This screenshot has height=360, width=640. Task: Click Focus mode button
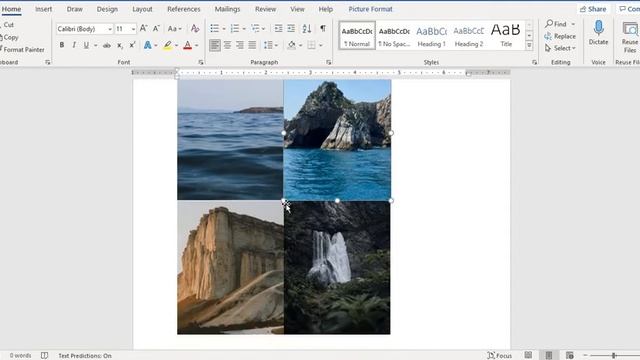coord(499,356)
